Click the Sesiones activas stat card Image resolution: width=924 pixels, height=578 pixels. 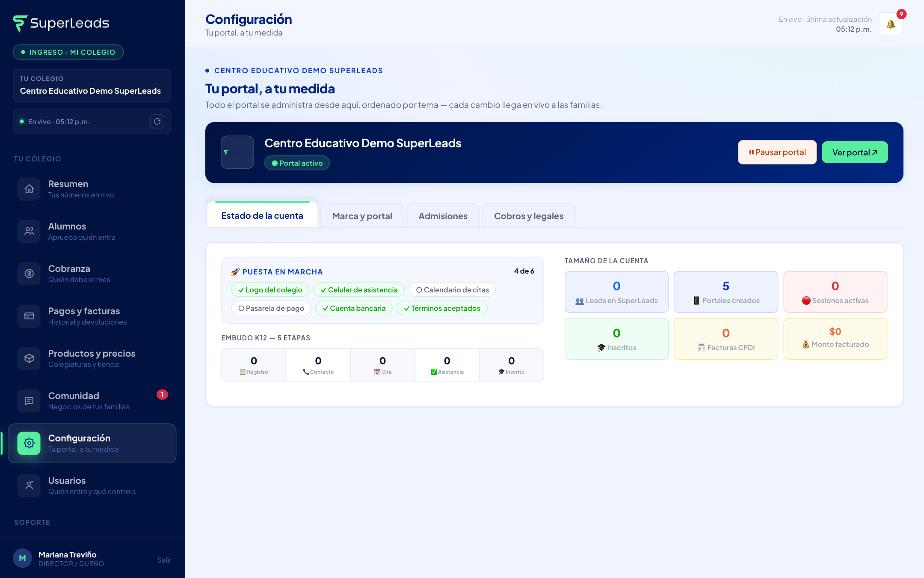[x=835, y=292]
